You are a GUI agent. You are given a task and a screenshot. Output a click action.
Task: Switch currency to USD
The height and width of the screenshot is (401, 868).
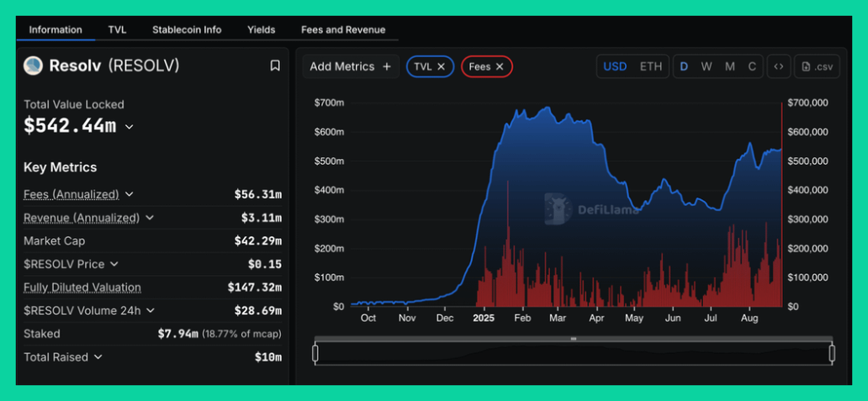(615, 66)
